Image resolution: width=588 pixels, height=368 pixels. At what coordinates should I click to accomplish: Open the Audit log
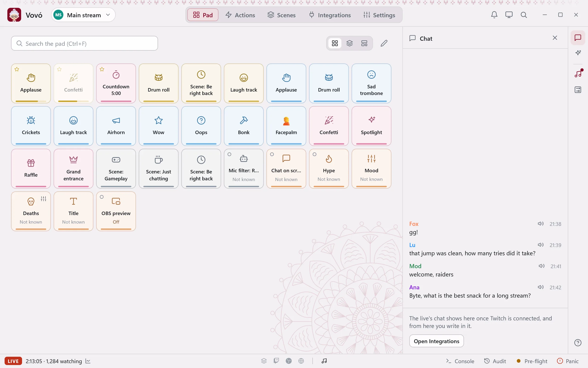[x=495, y=361]
